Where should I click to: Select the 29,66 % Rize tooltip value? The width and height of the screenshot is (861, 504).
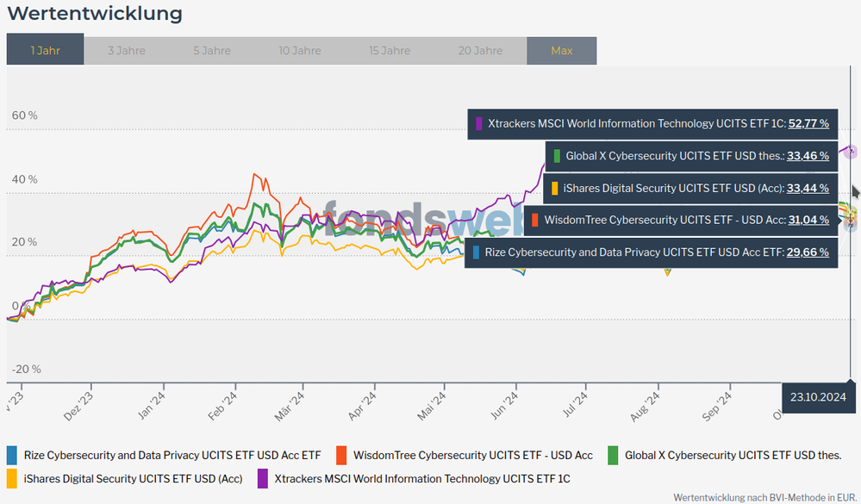808,252
